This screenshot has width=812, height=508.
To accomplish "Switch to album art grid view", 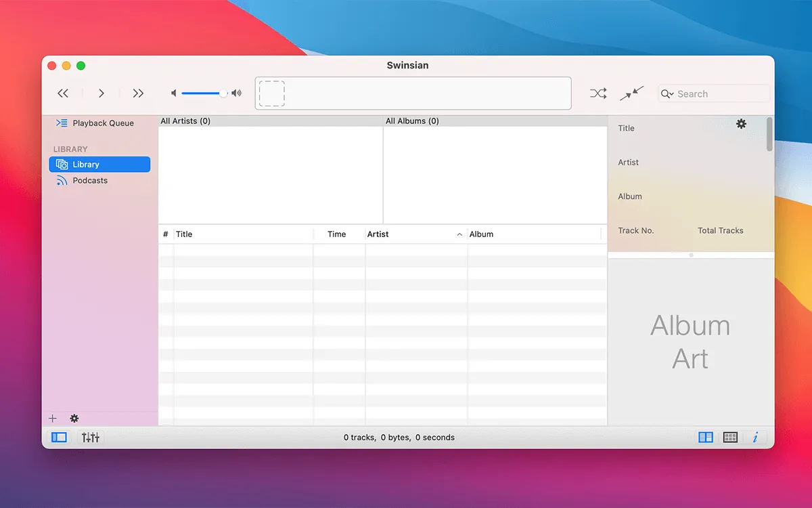I will 730,438.
